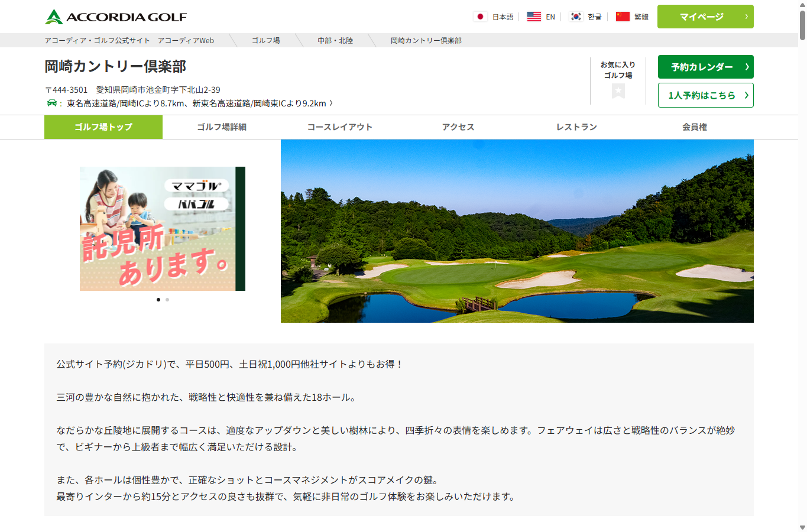Switch language to 한글
The height and width of the screenshot is (532, 807).
[x=595, y=17]
